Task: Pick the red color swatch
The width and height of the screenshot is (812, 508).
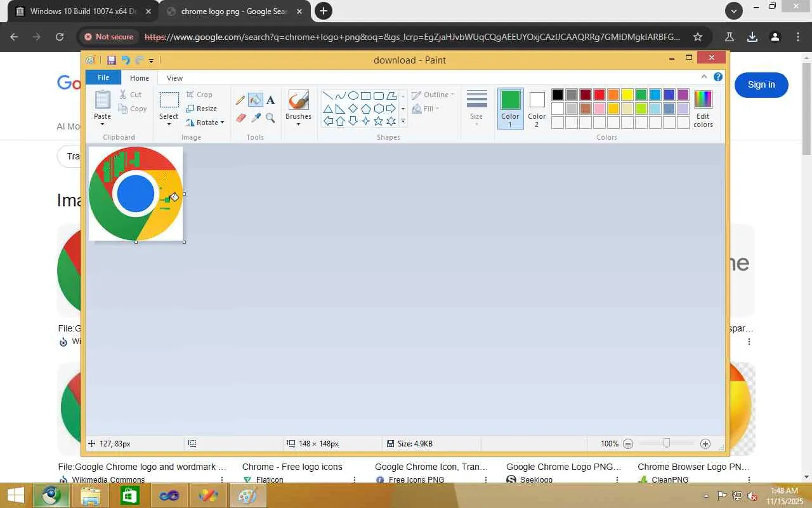Action: pyautogui.click(x=599, y=95)
